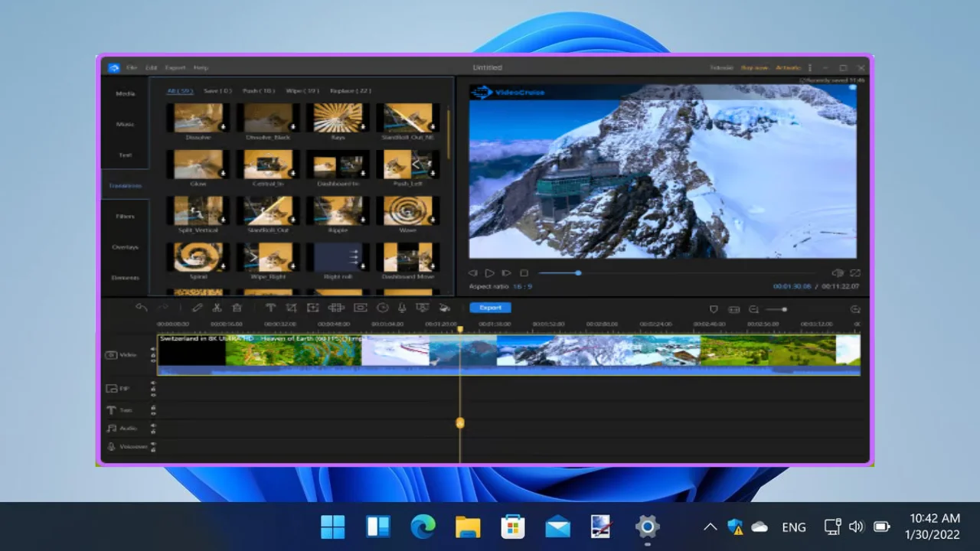
Task: Show Push (18) transitions category
Action: point(259,91)
